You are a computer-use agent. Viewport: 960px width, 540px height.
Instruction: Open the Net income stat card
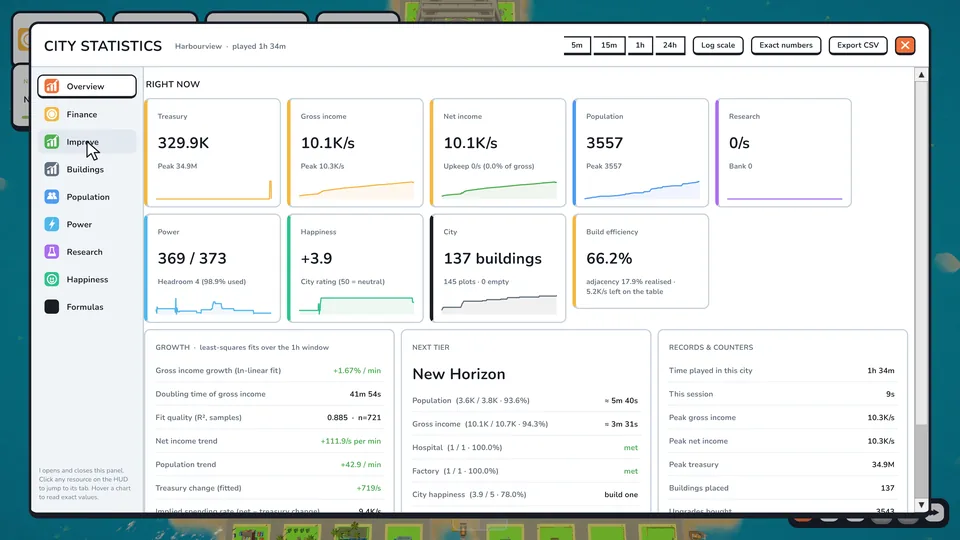[498, 152]
